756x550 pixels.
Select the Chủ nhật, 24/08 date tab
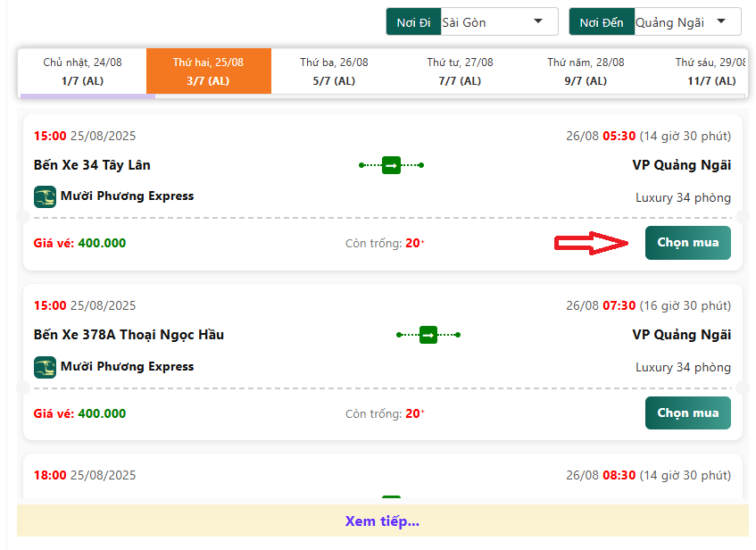[83, 71]
